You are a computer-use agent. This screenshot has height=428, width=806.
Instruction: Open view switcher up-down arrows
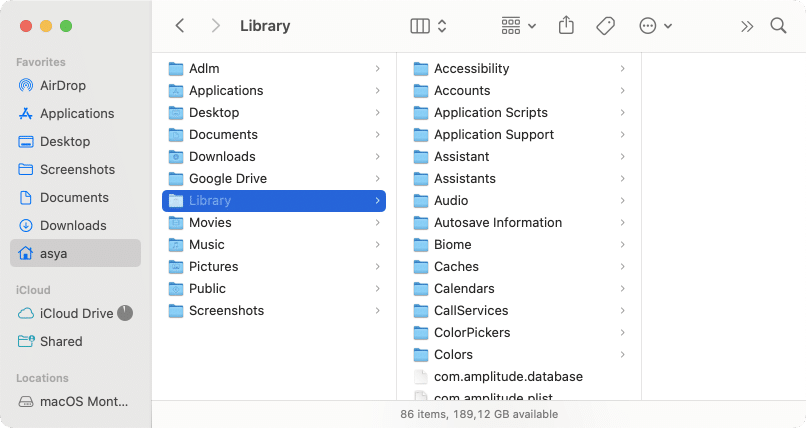tap(442, 26)
